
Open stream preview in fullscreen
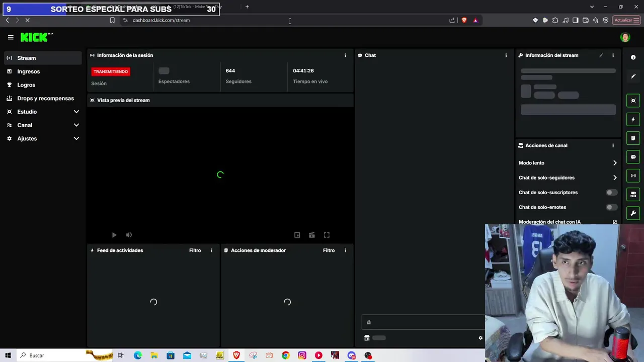tap(327, 235)
